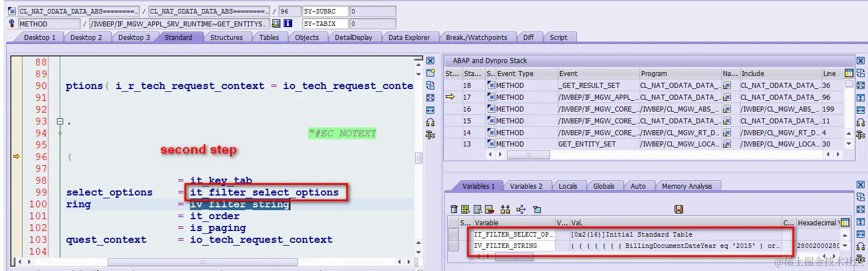Open the Data Explorer tab
This screenshot has width=868, height=271.
click(x=409, y=37)
